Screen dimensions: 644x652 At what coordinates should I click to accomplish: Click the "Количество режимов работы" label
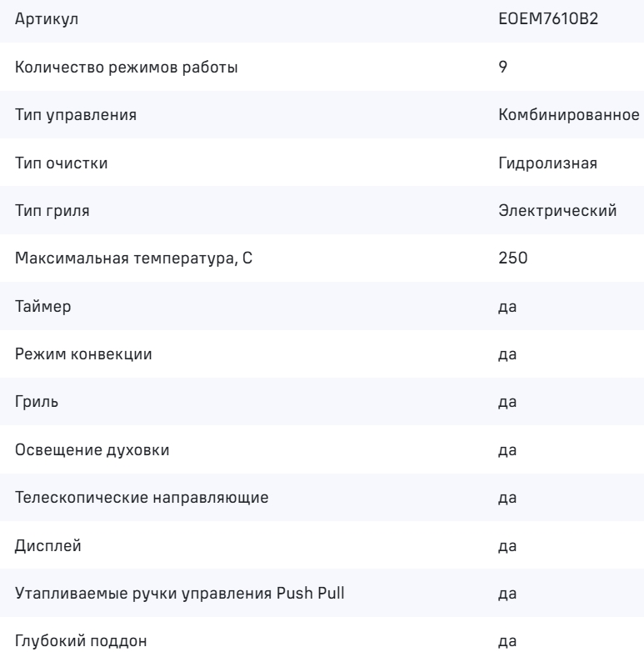click(127, 68)
